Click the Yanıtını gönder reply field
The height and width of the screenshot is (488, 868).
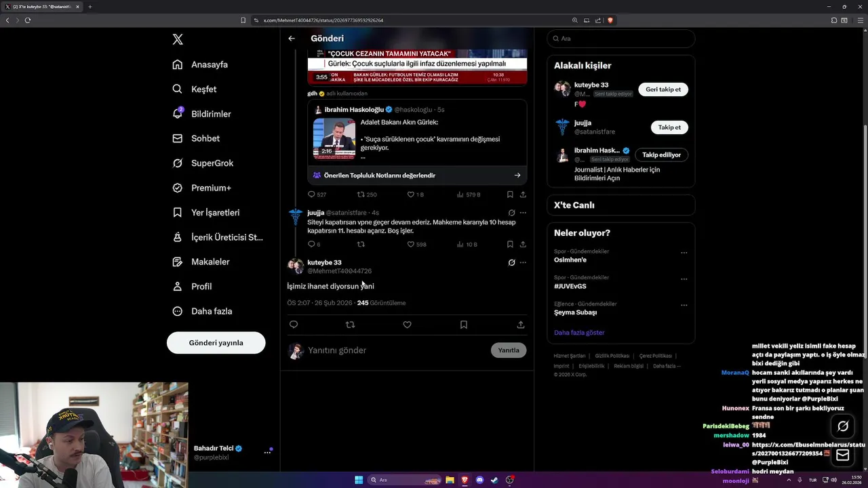397,350
